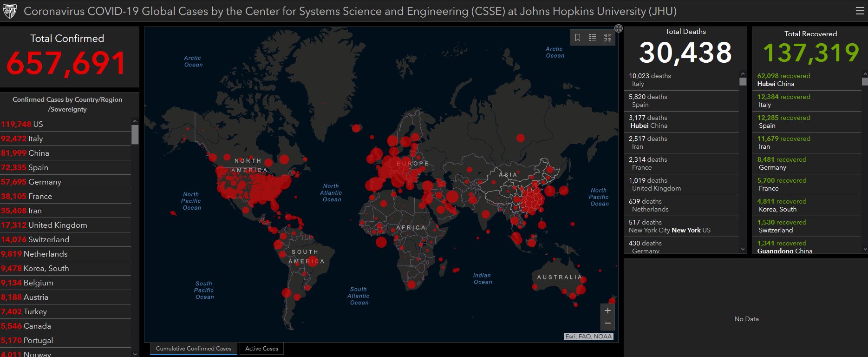The width and height of the screenshot is (868, 357).
Task: Select France in confirmed cases list
Action: click(65, 196)
